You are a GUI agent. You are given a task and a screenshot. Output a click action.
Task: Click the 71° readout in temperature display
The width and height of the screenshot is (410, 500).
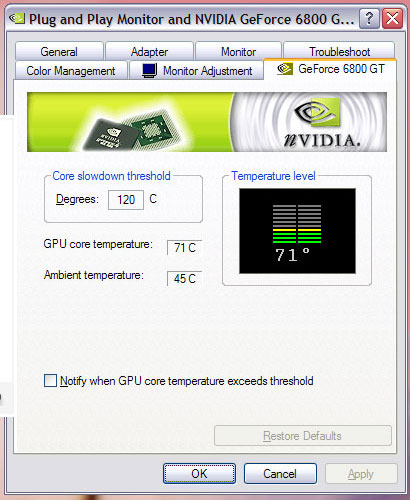tap(292, 255)
